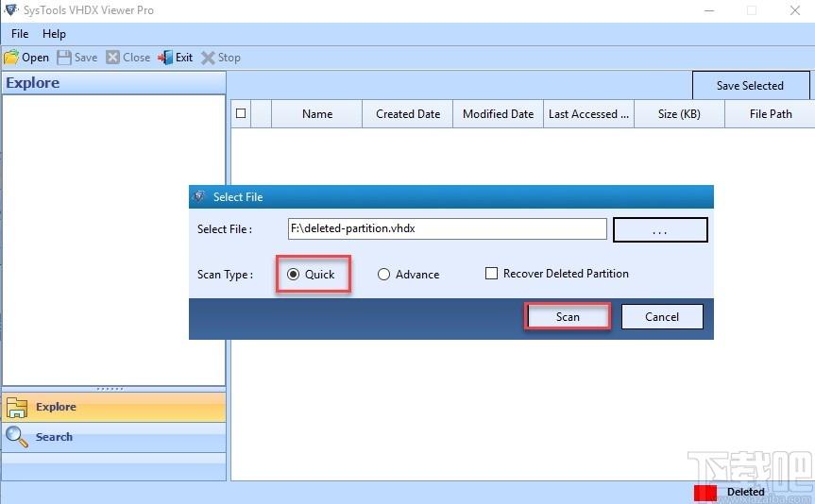
Task: Sort by the Last Accessed column header
Action: tap(588, 114)
